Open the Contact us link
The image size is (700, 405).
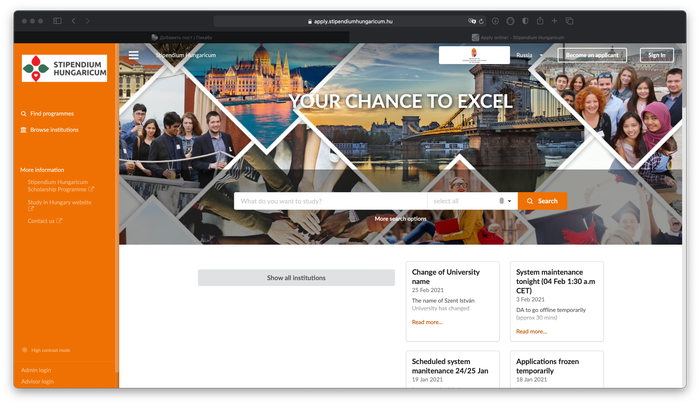tap(45, 221)
